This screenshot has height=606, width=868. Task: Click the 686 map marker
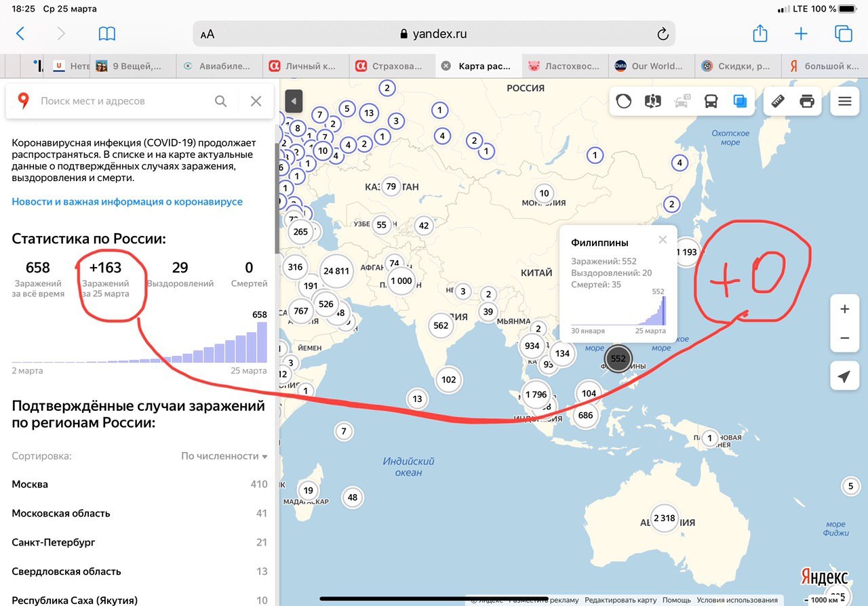point(586,416)
